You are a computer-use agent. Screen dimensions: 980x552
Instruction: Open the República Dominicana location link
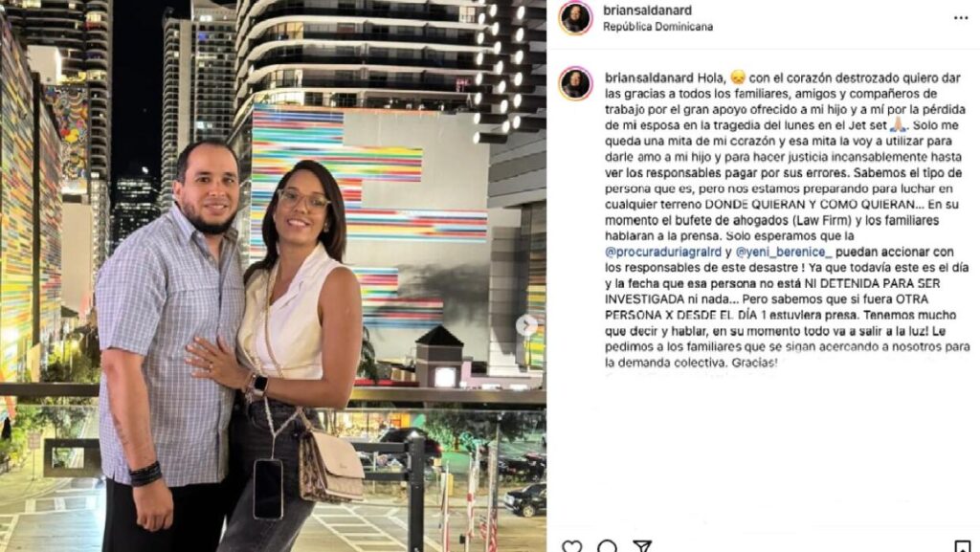(657, 27)
